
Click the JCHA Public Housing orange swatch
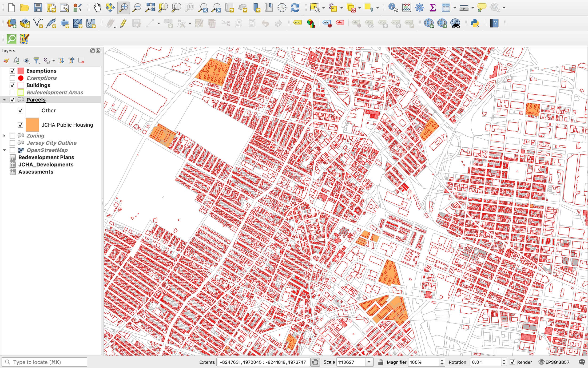click(x=32, y=125)
